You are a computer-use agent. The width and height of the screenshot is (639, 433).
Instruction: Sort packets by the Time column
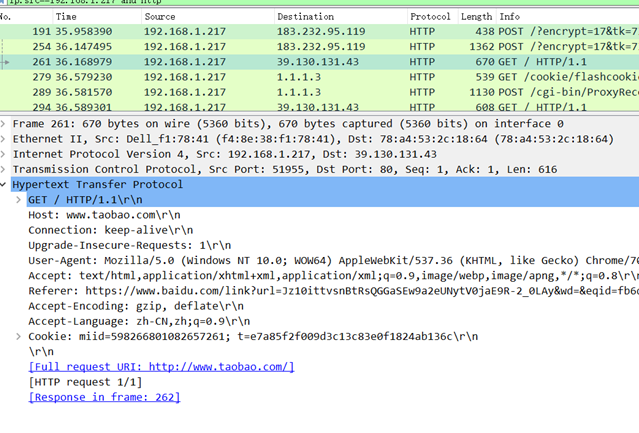point(97,17)
